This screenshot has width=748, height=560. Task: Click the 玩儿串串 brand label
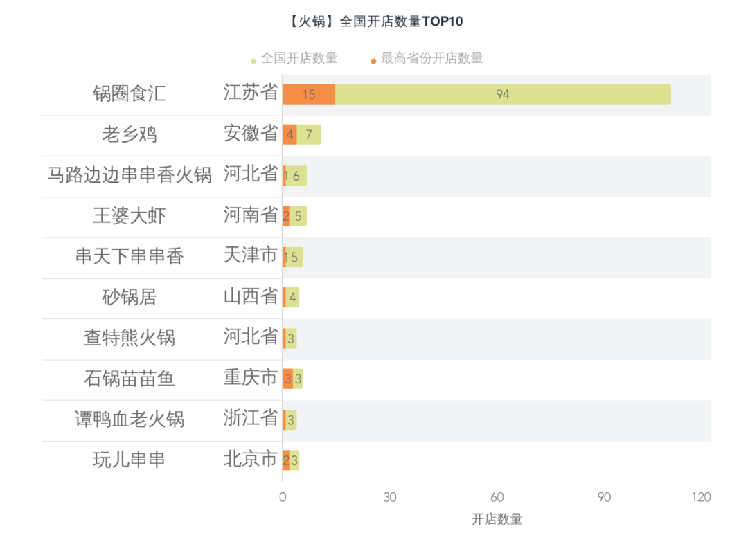130,460
